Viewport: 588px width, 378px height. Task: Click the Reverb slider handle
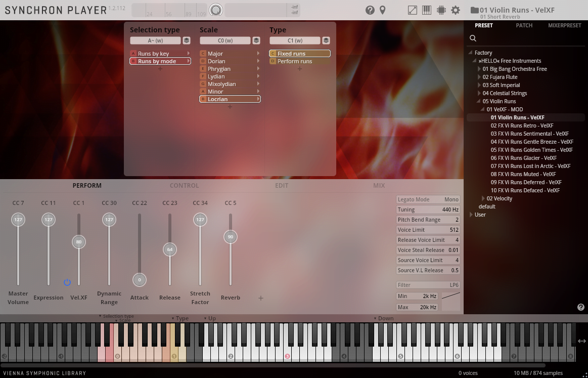click(231, 236)
